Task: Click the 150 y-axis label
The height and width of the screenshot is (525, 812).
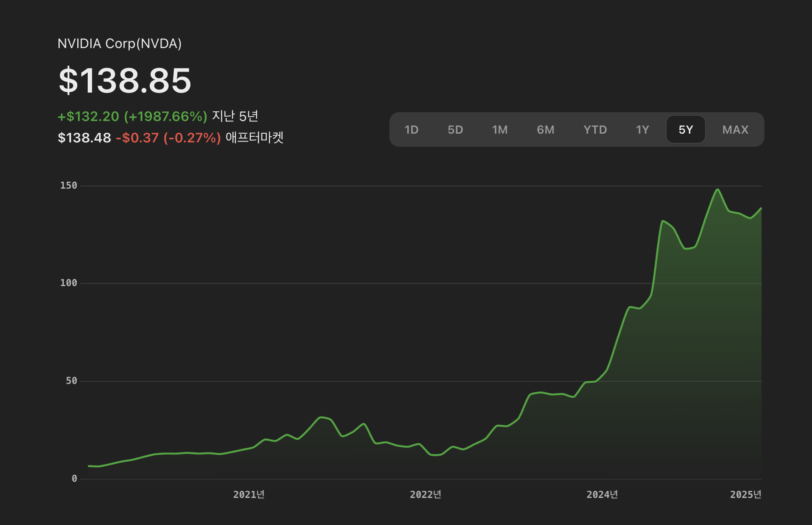Action: 69,186
